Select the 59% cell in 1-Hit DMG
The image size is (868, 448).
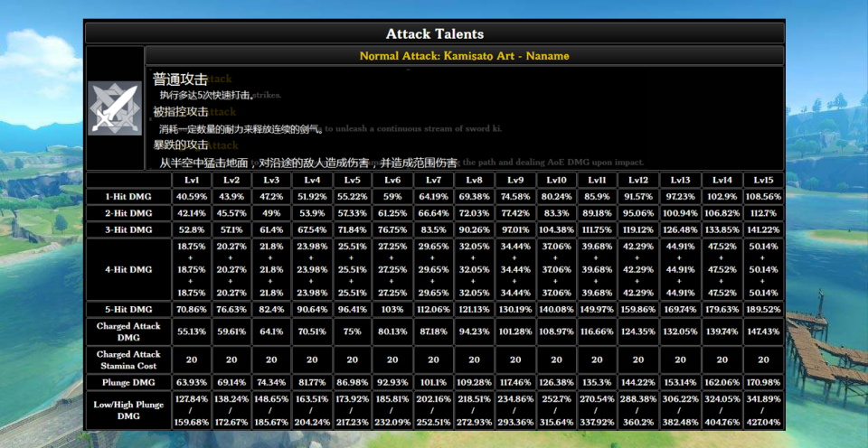(392, 196)
